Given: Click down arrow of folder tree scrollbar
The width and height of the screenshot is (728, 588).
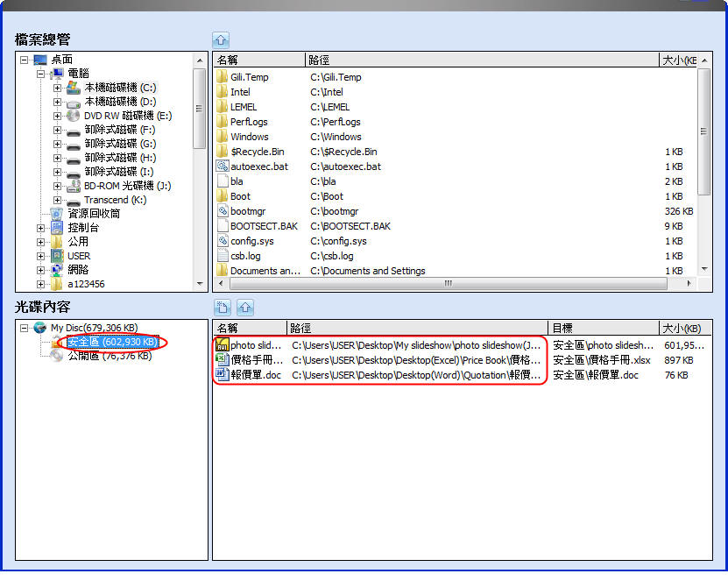Looking at the screenshot, I should point(200,284).
